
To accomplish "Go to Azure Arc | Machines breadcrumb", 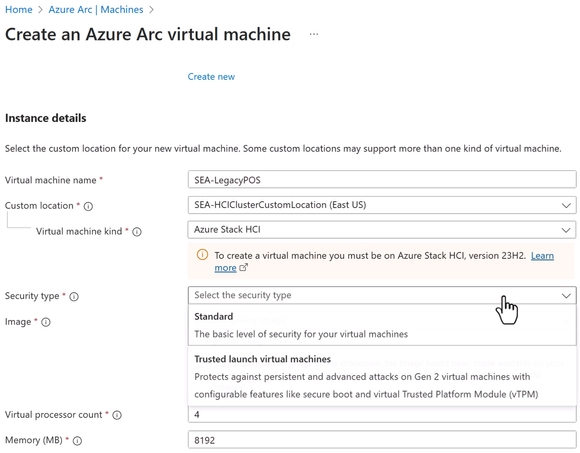I will [96, 10].
